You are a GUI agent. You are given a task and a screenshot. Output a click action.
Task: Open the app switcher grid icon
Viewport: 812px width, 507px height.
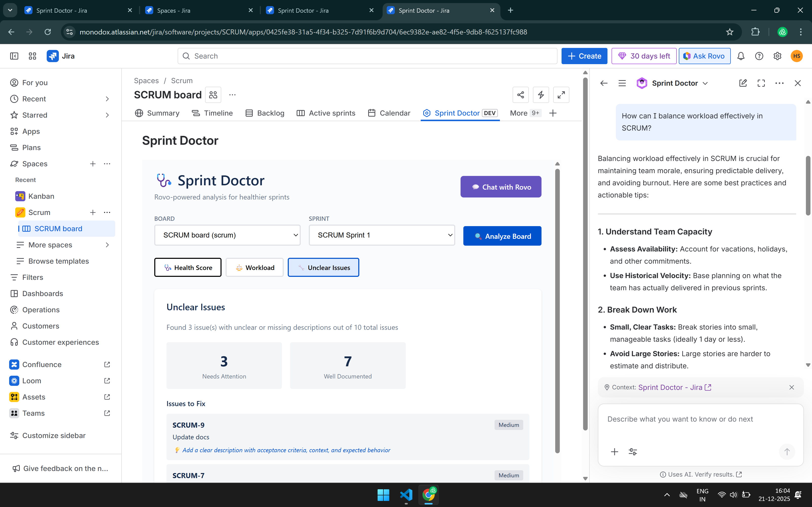coord(32,56)
